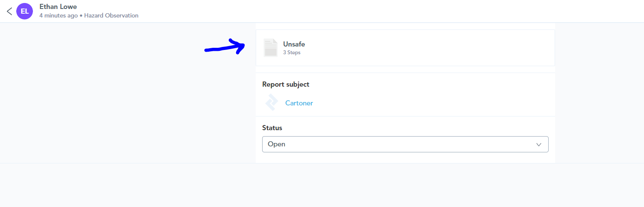Select the Hazard Observation report type label
This screenshot has height=207, width=644.
(111, 15)
